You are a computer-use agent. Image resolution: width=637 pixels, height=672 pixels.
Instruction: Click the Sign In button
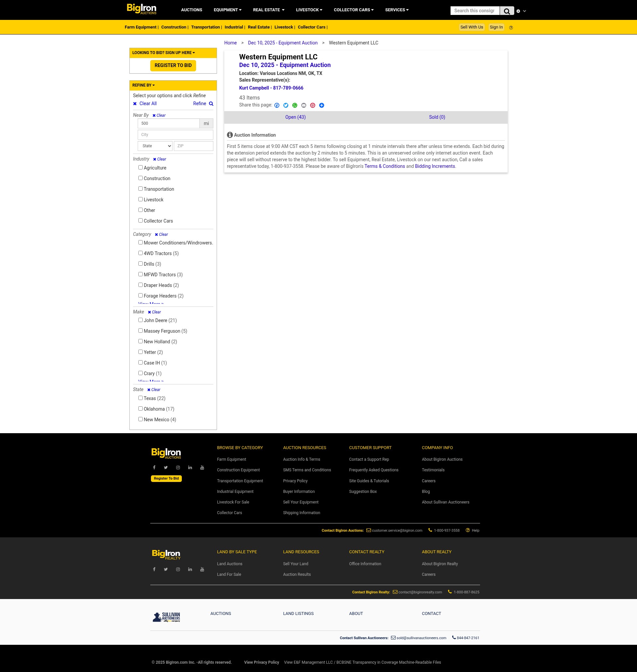pyautogui.click(x=496, y=27)
